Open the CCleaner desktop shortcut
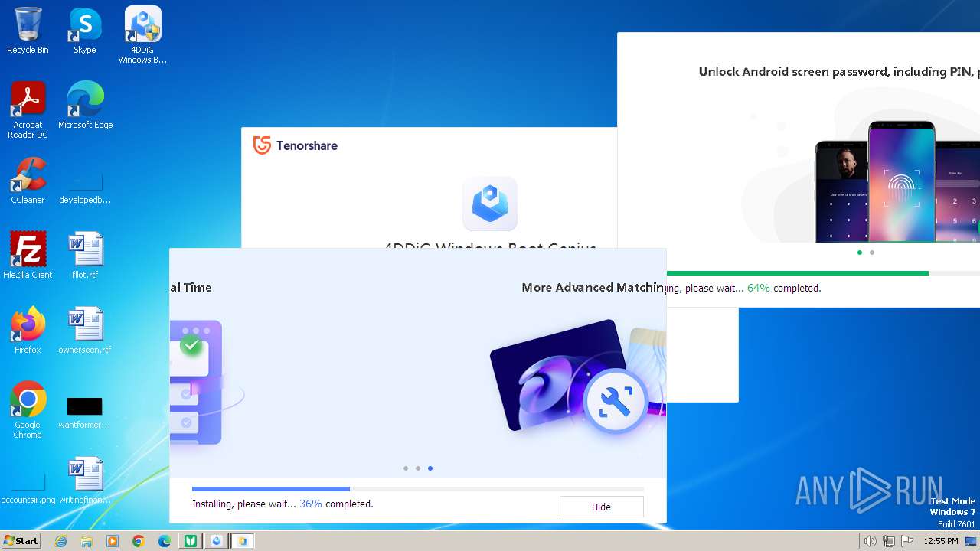Screen dimensions: 980x551 click(28, 181)
